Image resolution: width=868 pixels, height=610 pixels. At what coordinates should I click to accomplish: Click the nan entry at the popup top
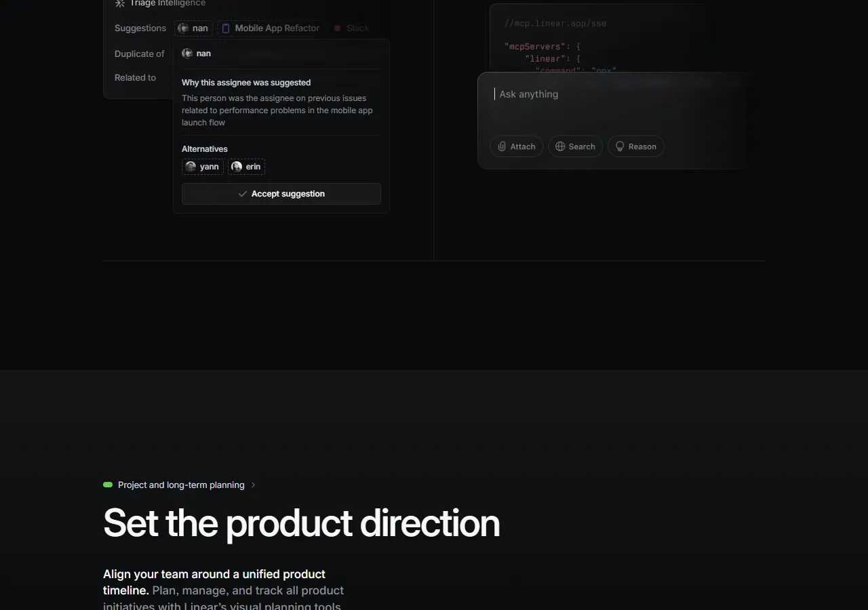coord(197,53)
